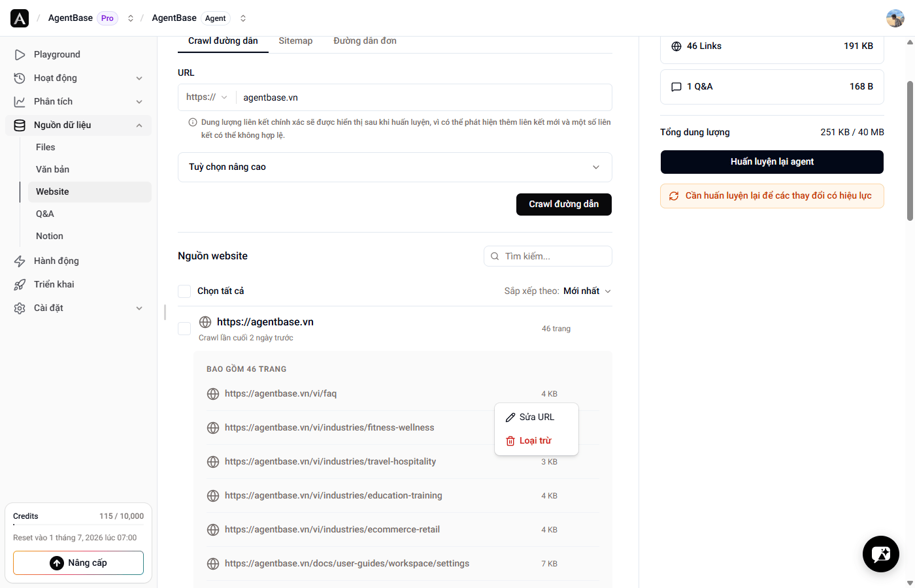Click globe icon of workspace/settings row
The width and height of the screenshot is (915, 588).
pyautogui.click(x=213, y=564)
